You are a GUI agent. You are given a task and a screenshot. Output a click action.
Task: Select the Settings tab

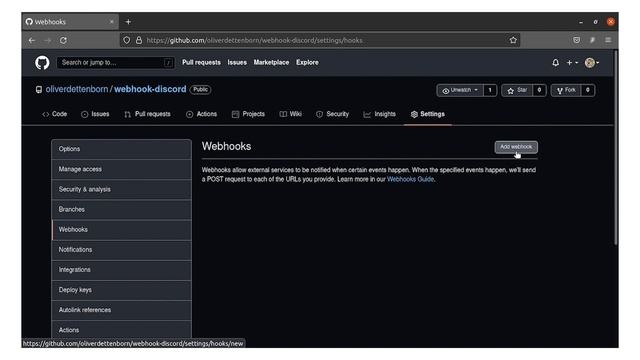tap(428, 114)
